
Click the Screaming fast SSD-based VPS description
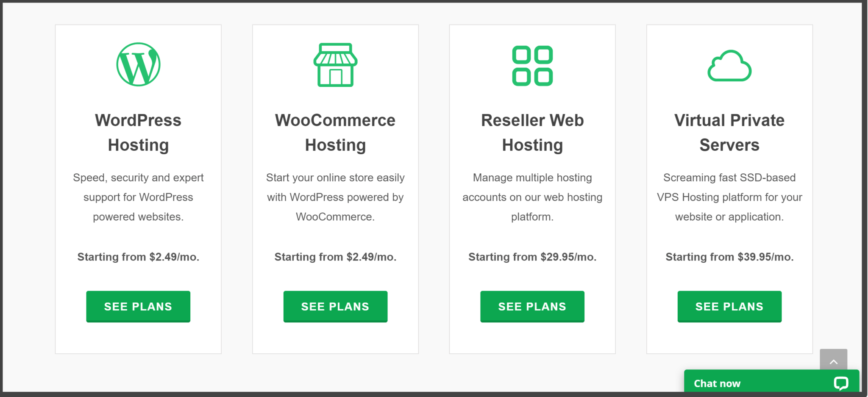[x=729, y=197]
